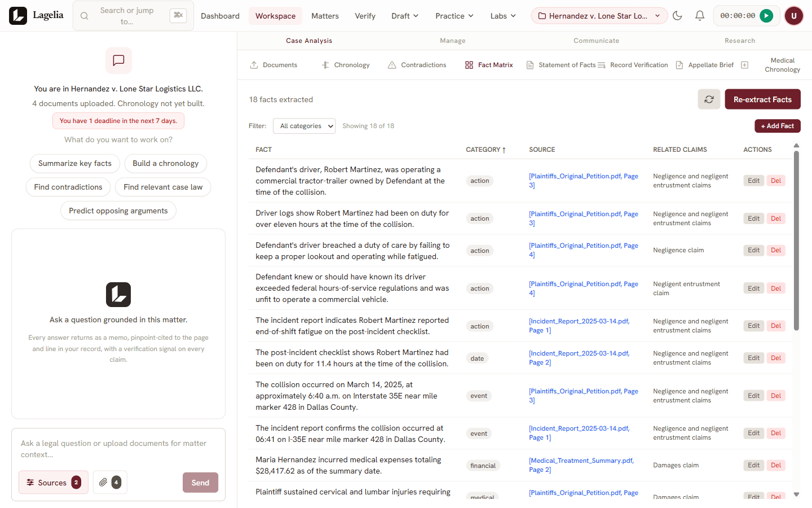Expand the Draft menu
812x508 pixels.
(x=405, y=16)
